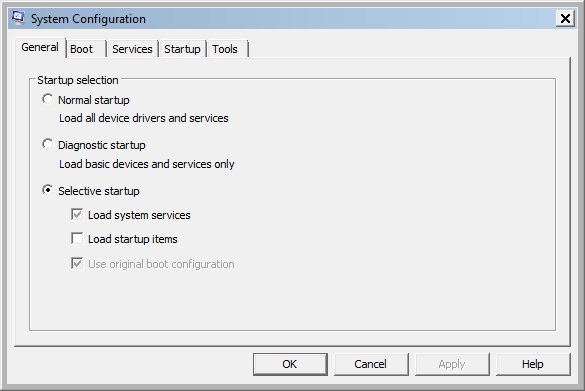Click the Normal startup label text

(94, 100)
